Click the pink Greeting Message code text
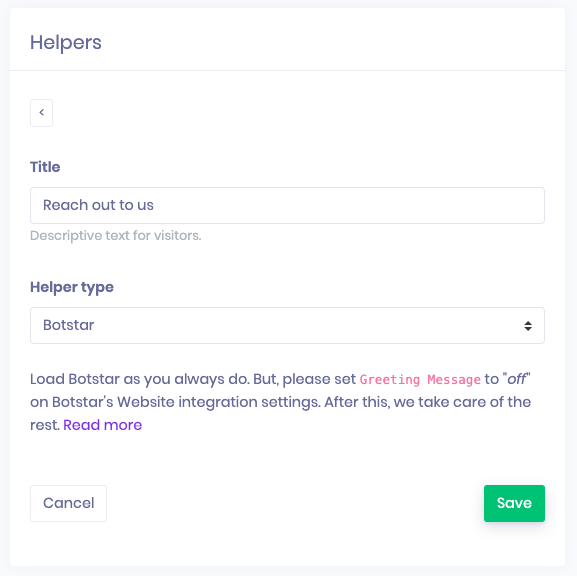Viewport: 577px width, 576px height. tap(420, 379)
